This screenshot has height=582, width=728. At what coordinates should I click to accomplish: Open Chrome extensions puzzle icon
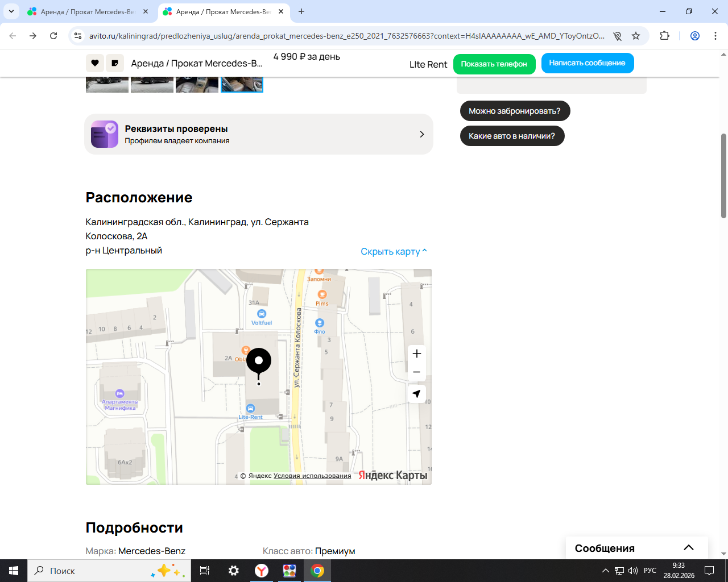pyautogui.click(x=664, y=36)
